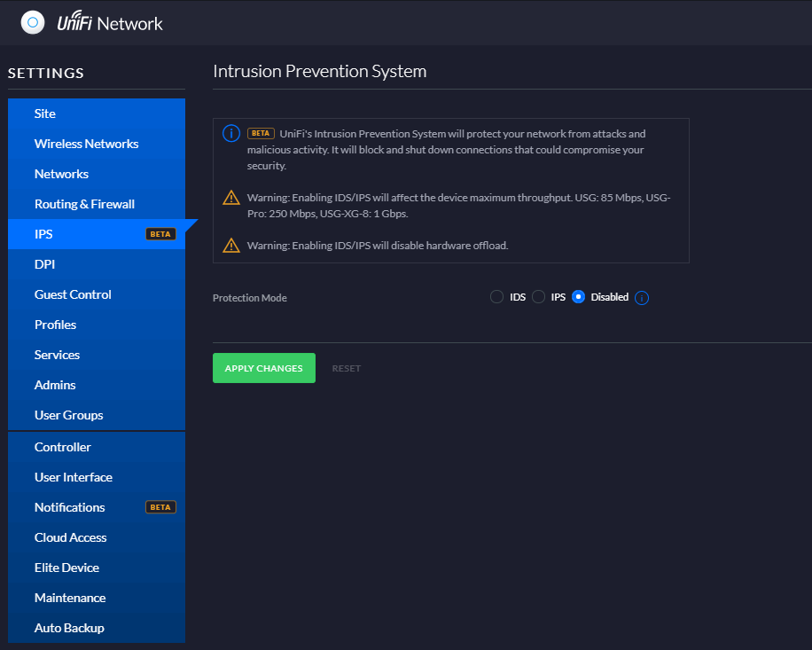Screen dimensions: 812x650
Task: Select the Disabled protection mode
Action: pos(579,297)
